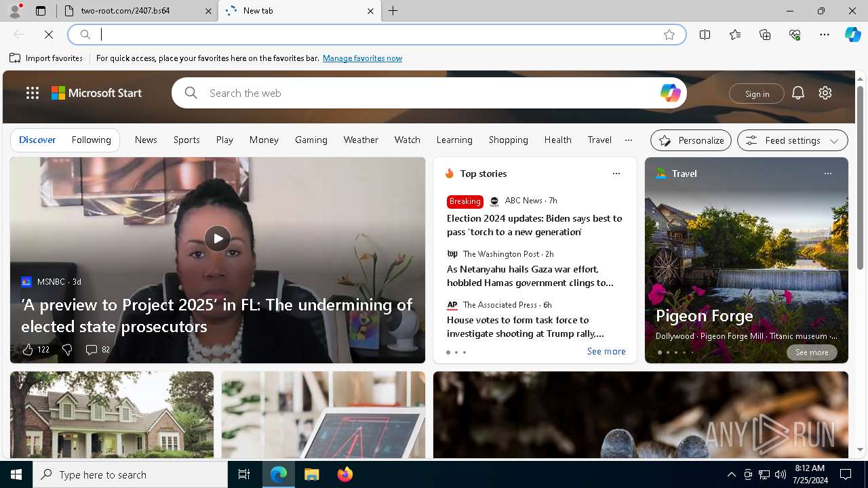868x488 pixels.
Task: Open Travel card options menu
Action: (828, 174)
